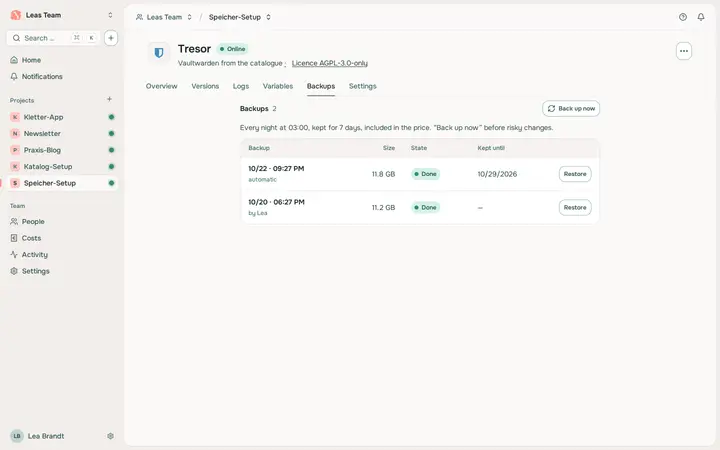The width and height of the screenshot is (720, 450).
Task: Click the green status dot of Newsletter
Action: (111, 134)
